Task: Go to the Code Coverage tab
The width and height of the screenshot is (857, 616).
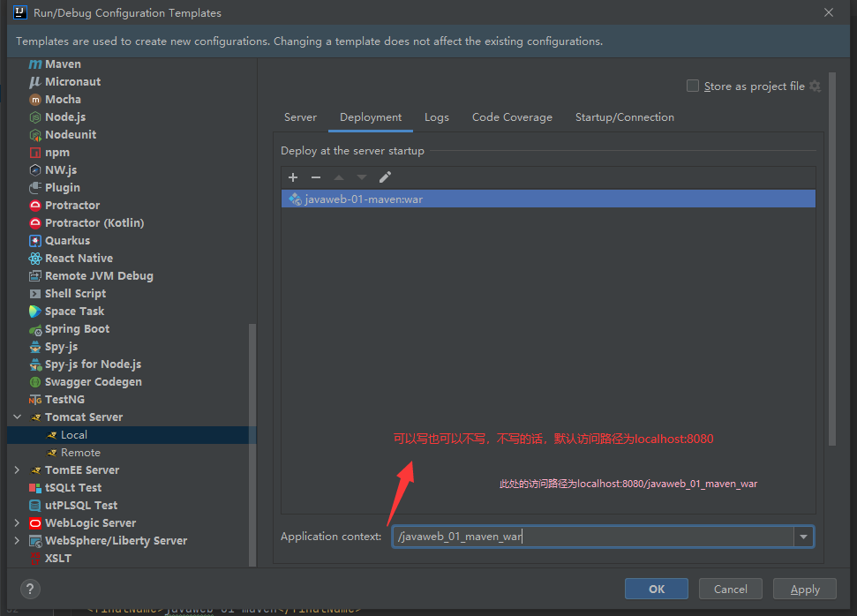Action: coord(512,117)
